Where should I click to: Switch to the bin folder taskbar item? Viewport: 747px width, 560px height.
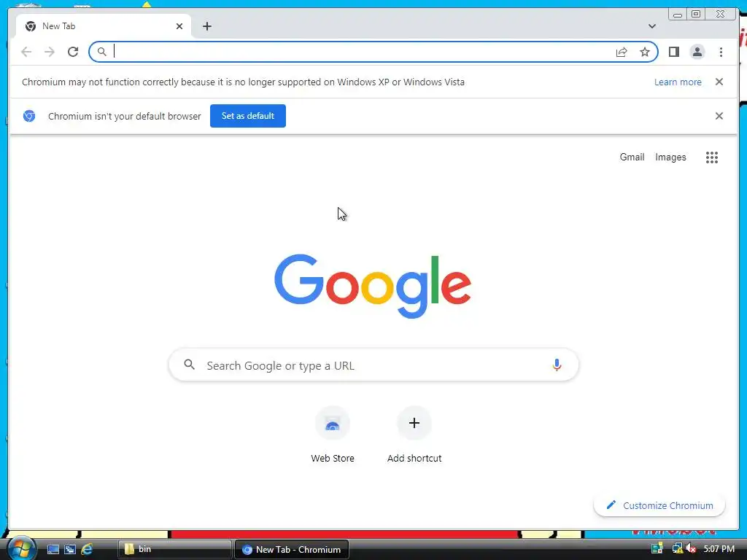[174, 550]
